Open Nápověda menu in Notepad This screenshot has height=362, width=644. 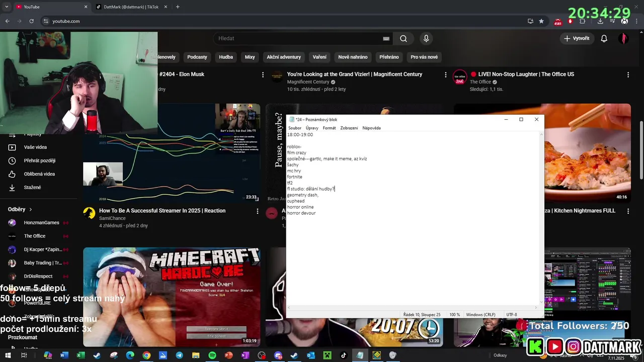click(371, 128)
